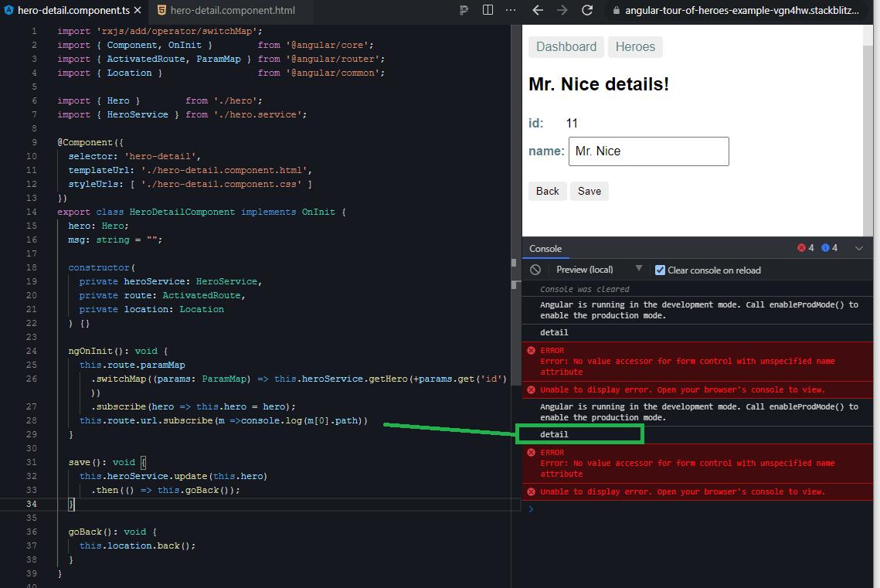Image resolution: width=880 pixels, height=588 pixels.
Task: Open the split editor icon
Action: [488, 11]
